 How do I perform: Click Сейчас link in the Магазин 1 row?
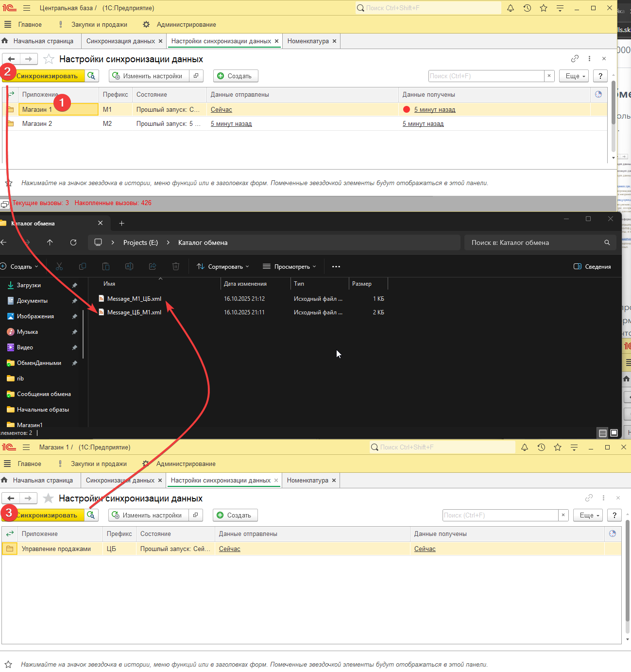pyautogui.click(x=222, y=110)
